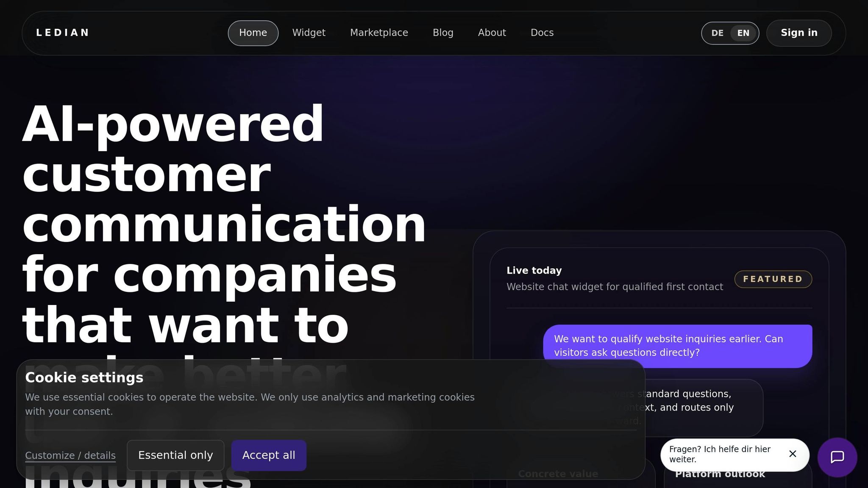
Task: Click the 'Fragen? Ich helfe dir' chat prompt
Action: 721,454
